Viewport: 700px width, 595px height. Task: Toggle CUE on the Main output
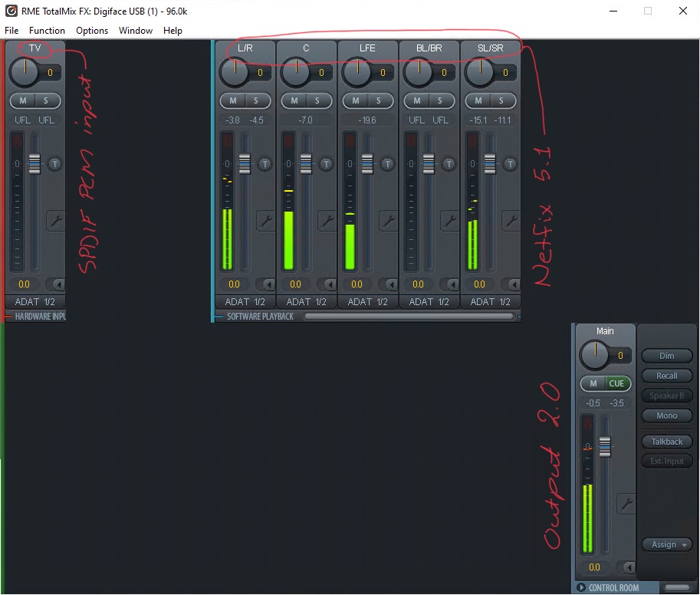(x=616, y=383)
